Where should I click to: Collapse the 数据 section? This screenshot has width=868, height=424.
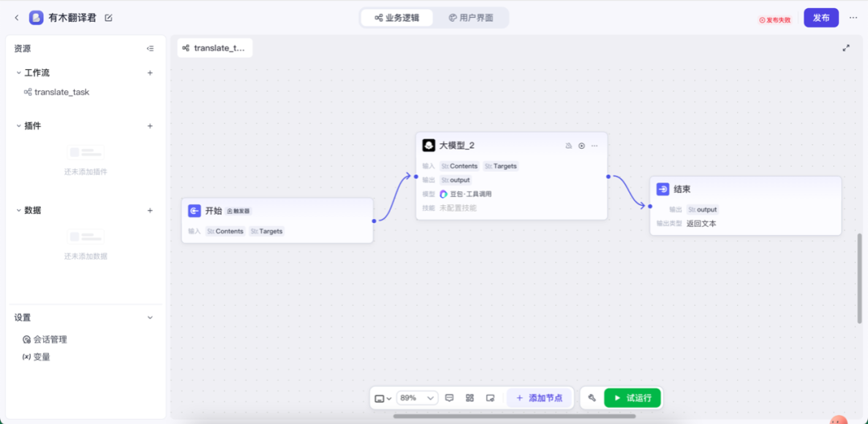click(18, 211)
